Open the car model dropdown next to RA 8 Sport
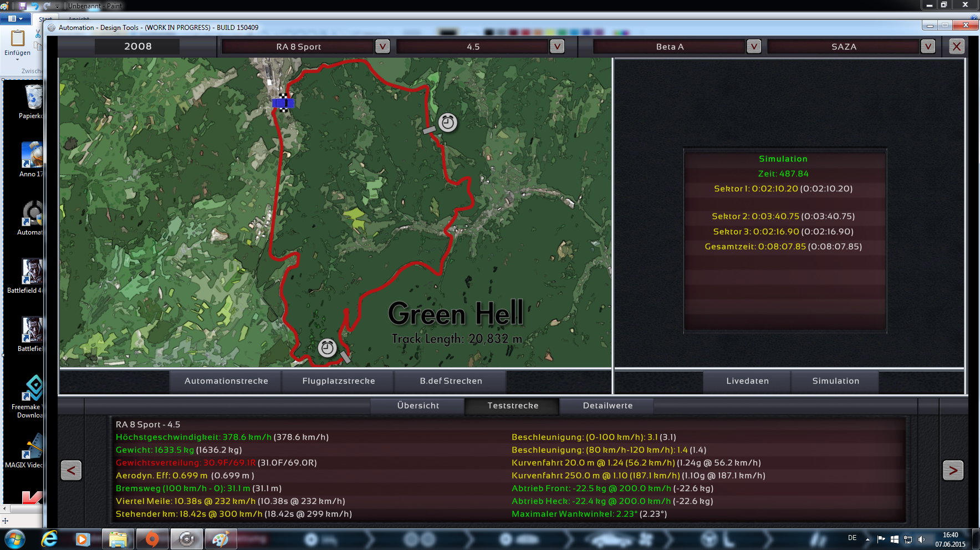The width and height of the screenshot is (980, 550). [382, 47]
